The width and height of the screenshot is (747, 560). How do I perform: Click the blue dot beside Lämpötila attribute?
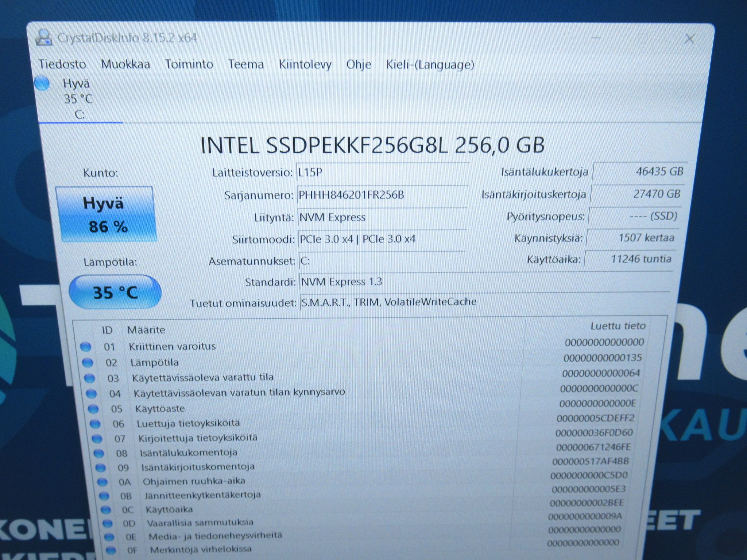click(x=88, y=362)
